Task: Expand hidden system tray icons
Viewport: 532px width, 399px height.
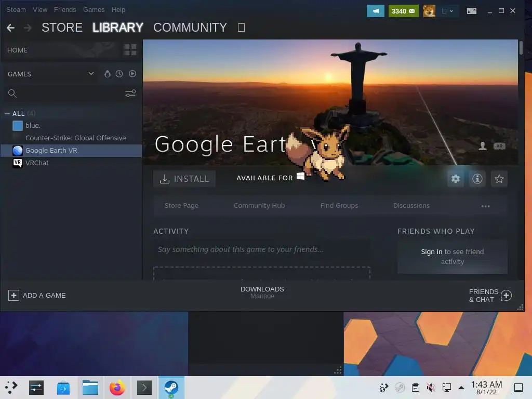Action: point(461,388)
